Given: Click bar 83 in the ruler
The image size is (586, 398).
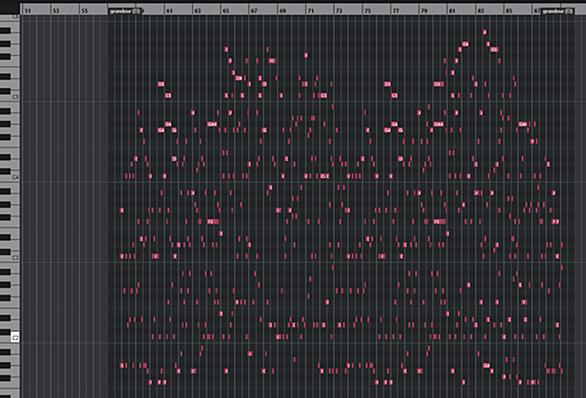Looking at the screenshot, I should click(481, 11).
